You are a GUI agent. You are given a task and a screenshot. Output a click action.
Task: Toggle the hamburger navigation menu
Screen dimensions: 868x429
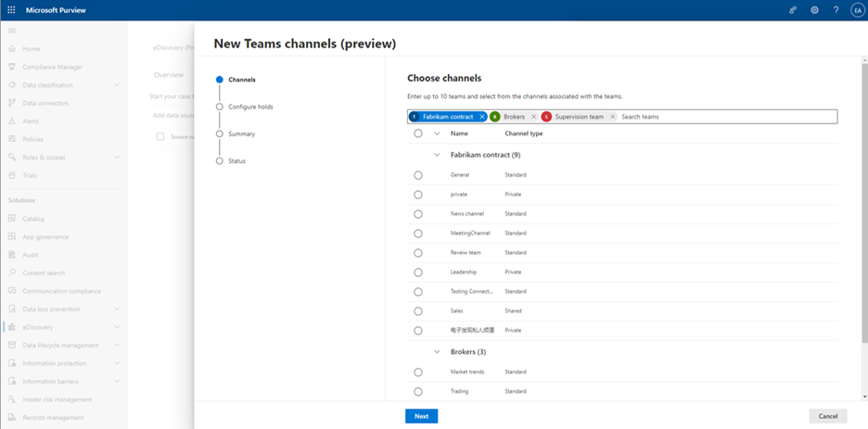(12, 31)
